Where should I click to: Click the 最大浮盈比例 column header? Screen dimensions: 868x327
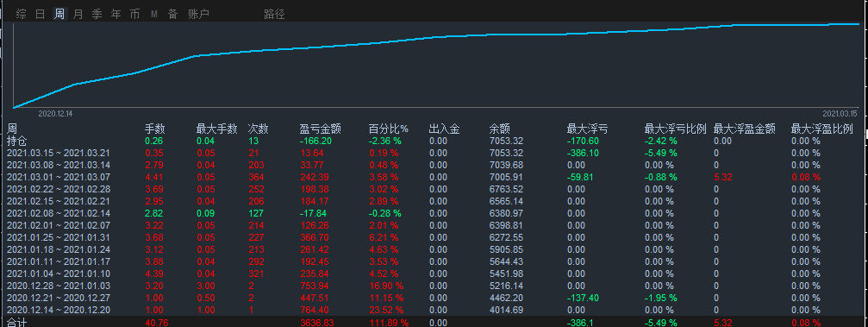822,129
